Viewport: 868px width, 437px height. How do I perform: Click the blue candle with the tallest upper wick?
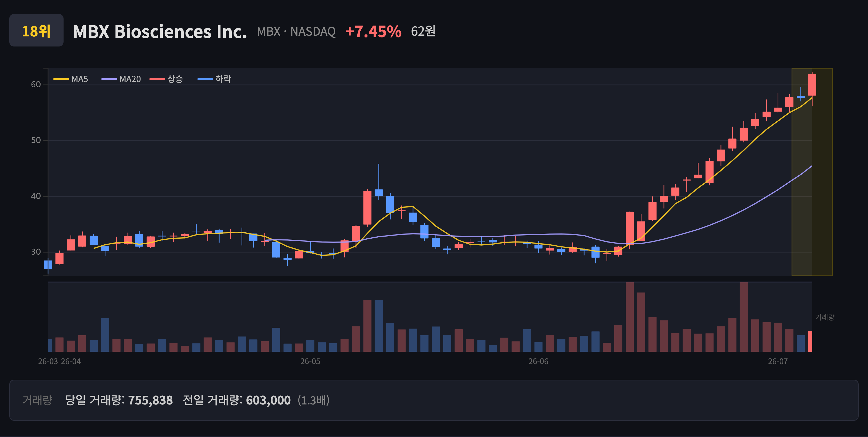tap(379, 192)
